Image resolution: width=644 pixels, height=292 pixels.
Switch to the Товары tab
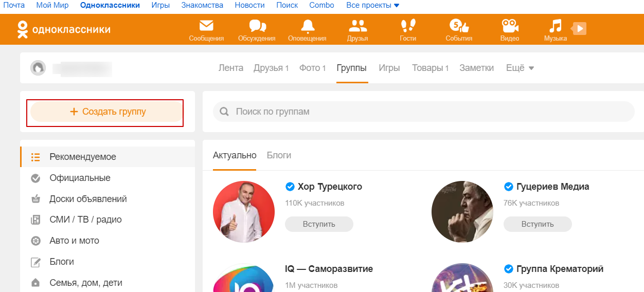(x=431, y=68)
